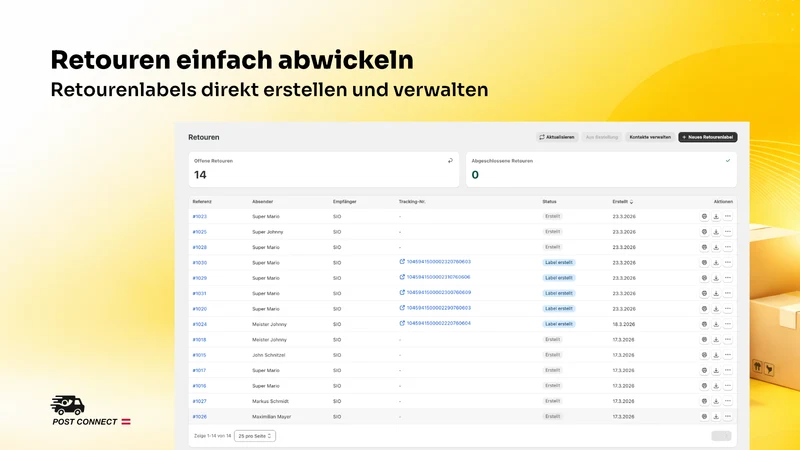Open more actions for return #1026
The image size is (800, 450).
(728, 416)
